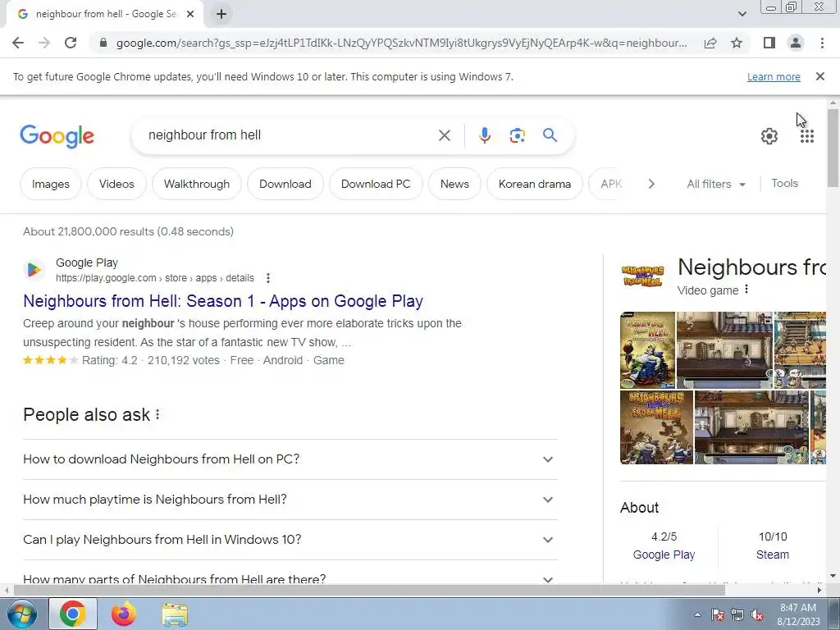Open a new tab with plus button
840x630 pixels.
221,14
